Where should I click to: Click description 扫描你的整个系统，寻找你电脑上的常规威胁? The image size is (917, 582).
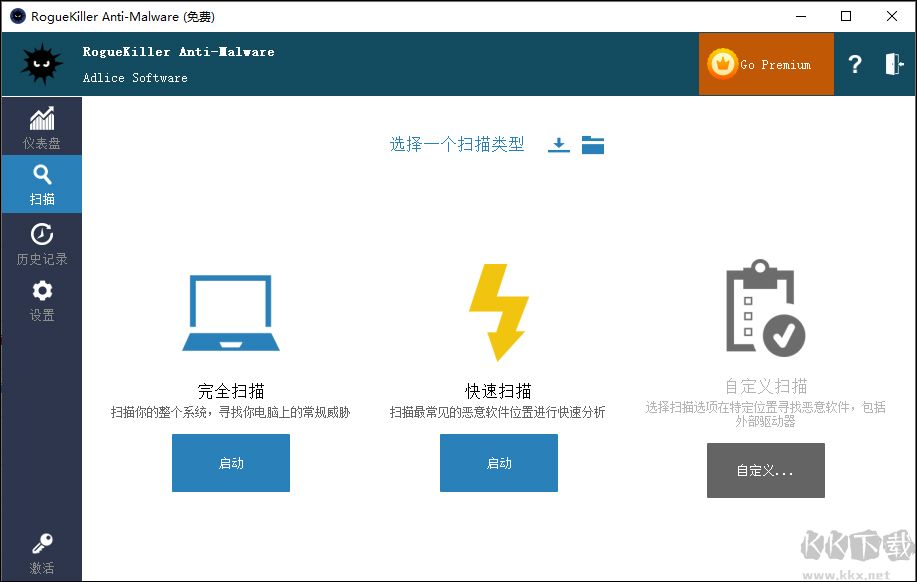coord(230,412)
